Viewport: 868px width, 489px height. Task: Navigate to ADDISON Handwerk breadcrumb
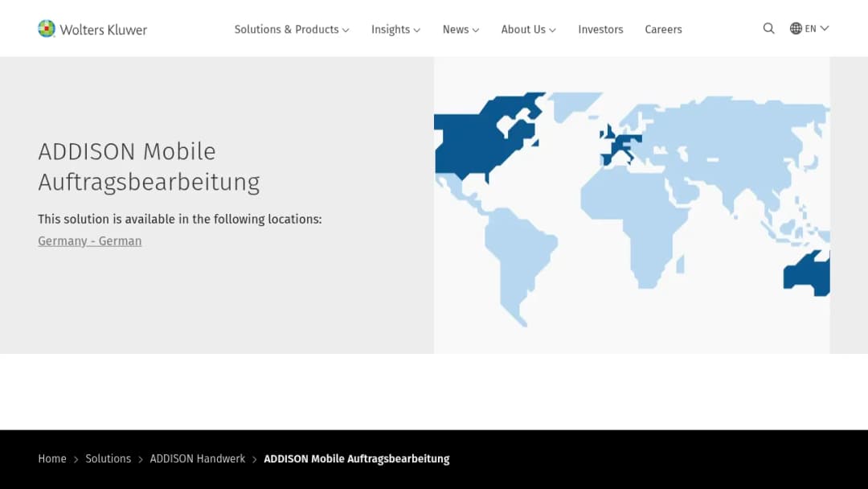197,458
